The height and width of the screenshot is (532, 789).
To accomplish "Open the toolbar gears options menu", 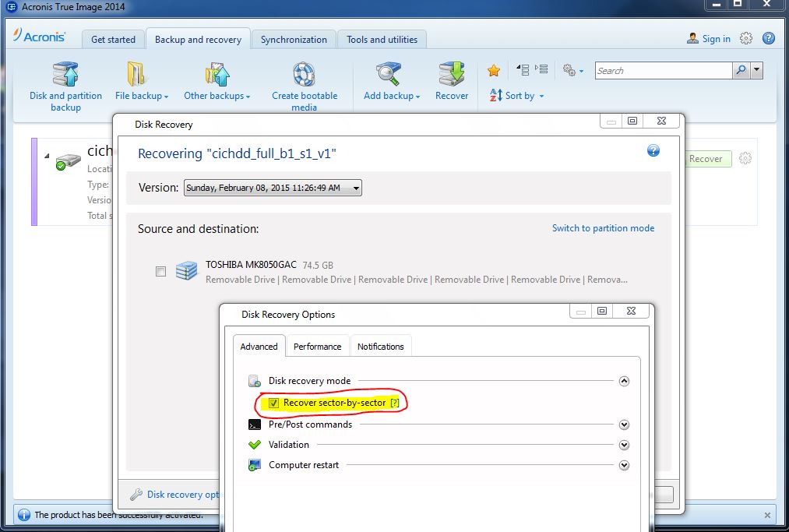I will click(x=573, y=70).
